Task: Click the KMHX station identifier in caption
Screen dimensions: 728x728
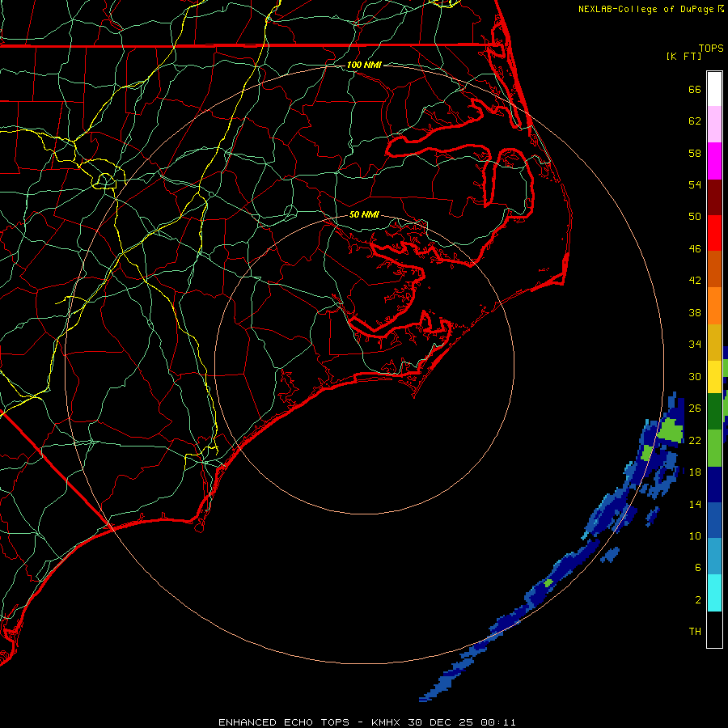Action: pyautogui.click(x=386, y=722)
